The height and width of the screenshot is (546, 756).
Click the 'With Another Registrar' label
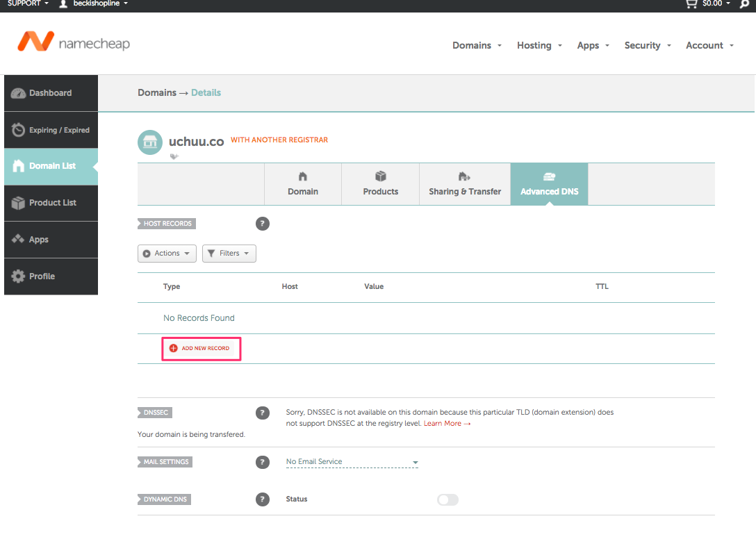(279, 140)
